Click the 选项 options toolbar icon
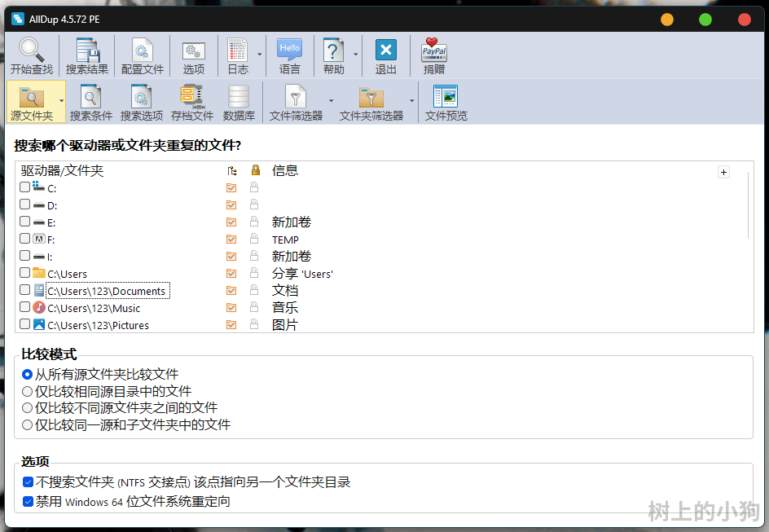Viewport: 769px width, 532px height. tap(194, 56)
